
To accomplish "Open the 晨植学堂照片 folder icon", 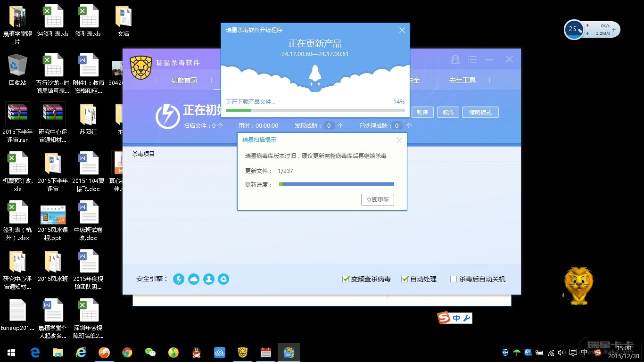I will point(17,25).
